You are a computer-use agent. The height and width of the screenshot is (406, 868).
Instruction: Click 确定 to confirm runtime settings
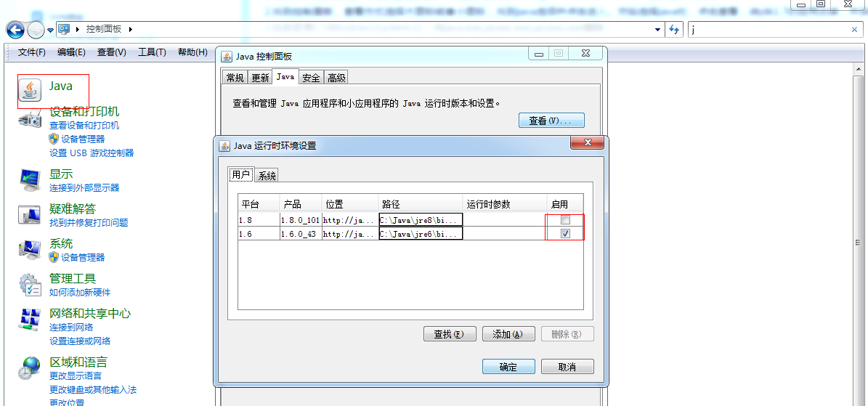[508, 367]
